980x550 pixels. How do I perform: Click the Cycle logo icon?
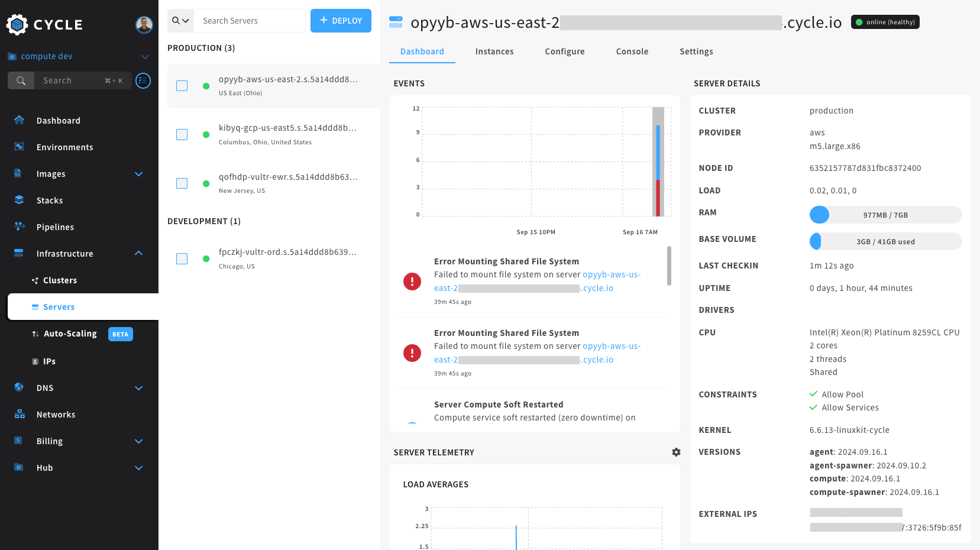[17, 24]
